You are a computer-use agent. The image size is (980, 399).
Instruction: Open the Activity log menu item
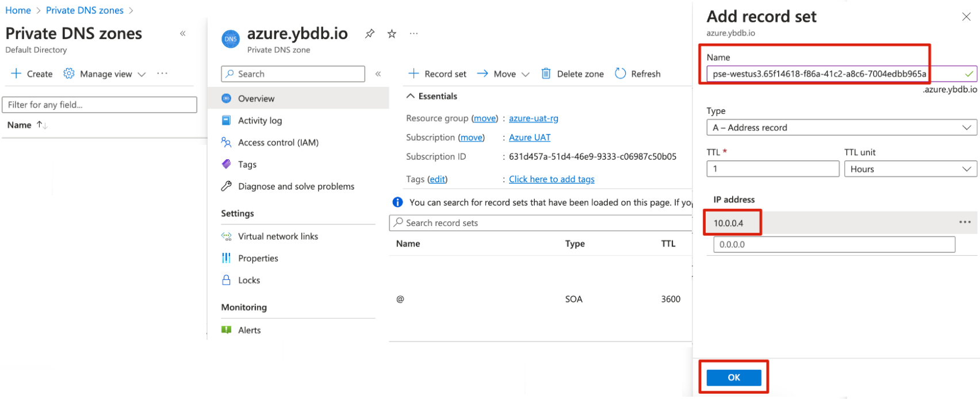pyautogui.click(x=260, y=120)
